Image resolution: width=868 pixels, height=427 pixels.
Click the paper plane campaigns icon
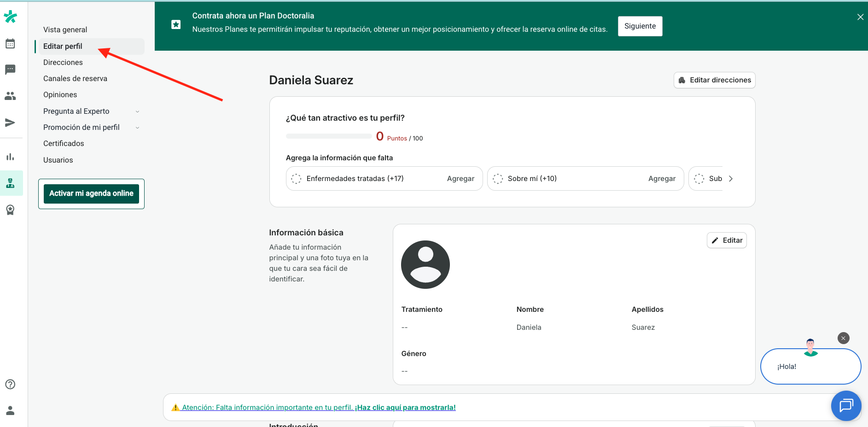pyautogui.click(x=10, y=123)
